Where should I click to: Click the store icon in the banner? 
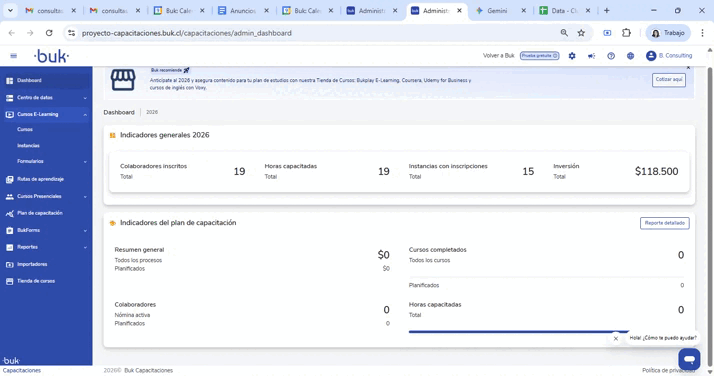123,80
